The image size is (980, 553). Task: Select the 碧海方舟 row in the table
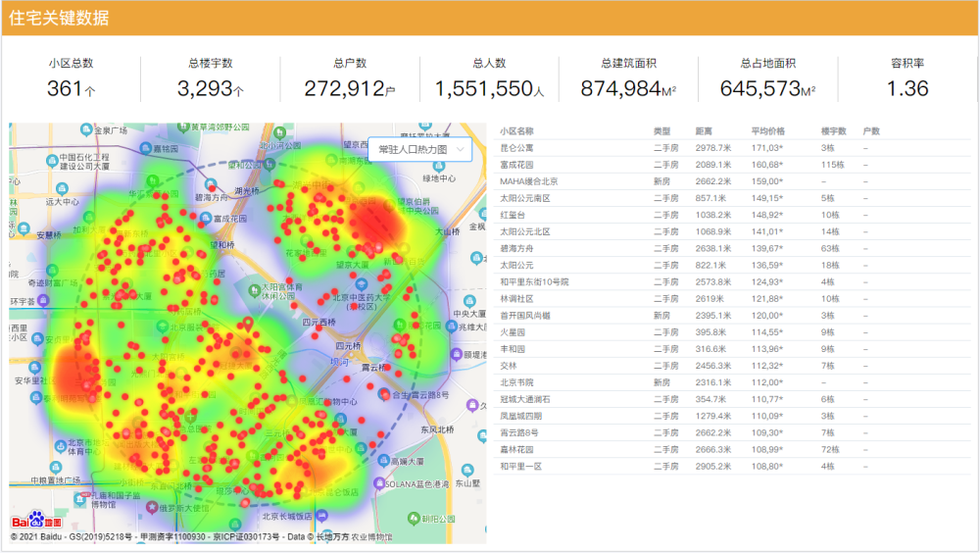click(732, 249)
